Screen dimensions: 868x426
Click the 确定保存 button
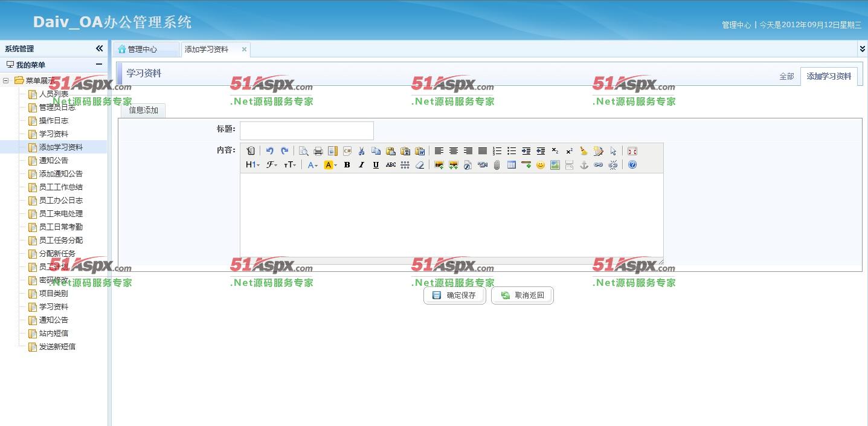(x=455, y=295)
